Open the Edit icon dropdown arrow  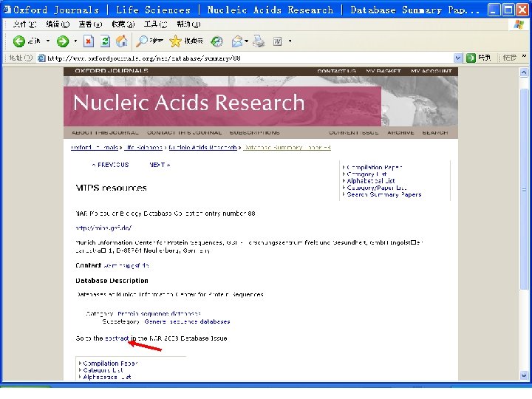coord(290,41)
